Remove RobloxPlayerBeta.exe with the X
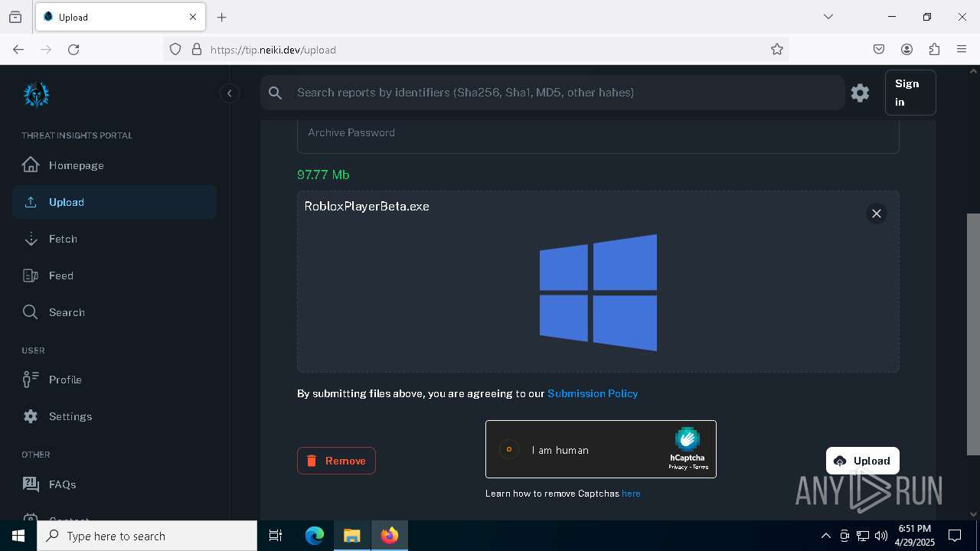 tap(877, 214)
